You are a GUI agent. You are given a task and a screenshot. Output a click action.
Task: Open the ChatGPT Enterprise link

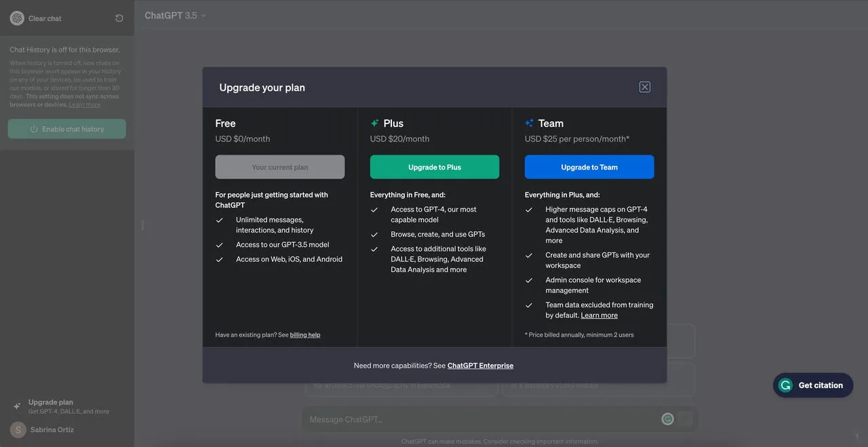coord(480,366)
